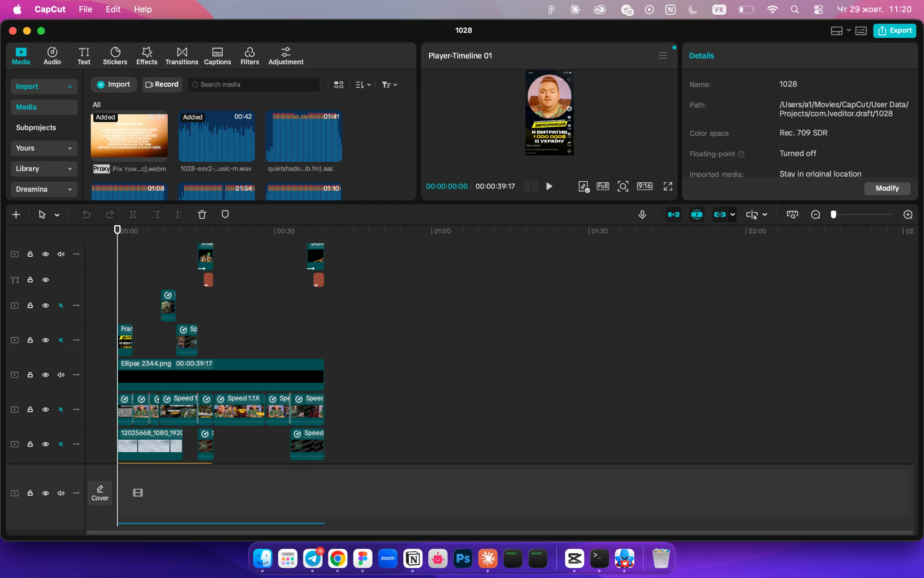924x578 pixels.
Task: Click the Undo arrow in timeline toolbar
Action: pos(86,215)
